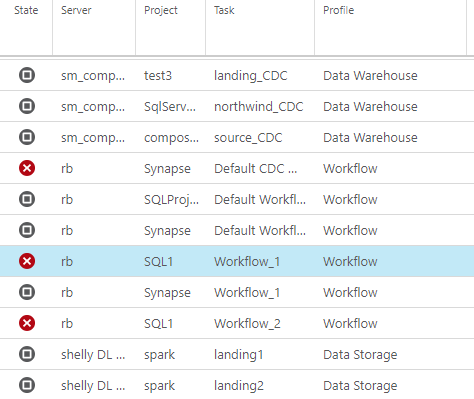
Task: Click the spark project in landing2 row
Action: tap(159, 386)
